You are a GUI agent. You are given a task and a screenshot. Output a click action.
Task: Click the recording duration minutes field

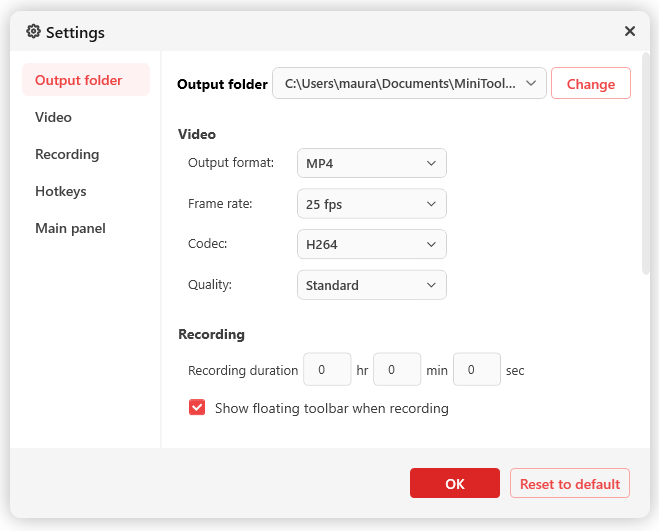pyautogui.click(x=397, y=370)
